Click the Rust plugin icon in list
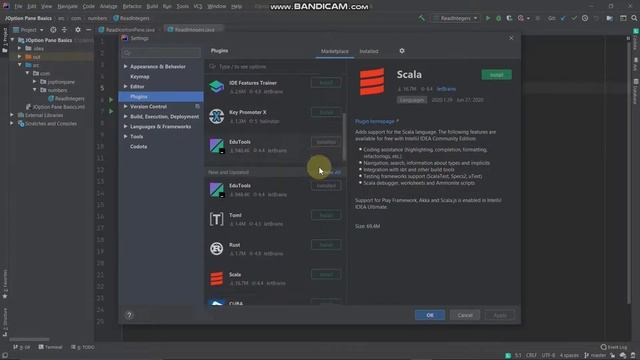The width and height of the screenshot is (640, 360). click(x=216, y=249)
